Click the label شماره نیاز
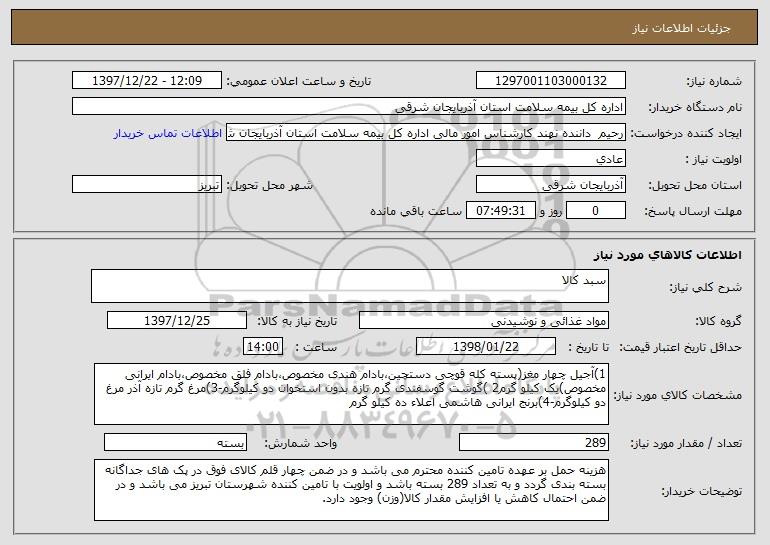The height and width of the screenshot is (545, 770). point(714,81)
